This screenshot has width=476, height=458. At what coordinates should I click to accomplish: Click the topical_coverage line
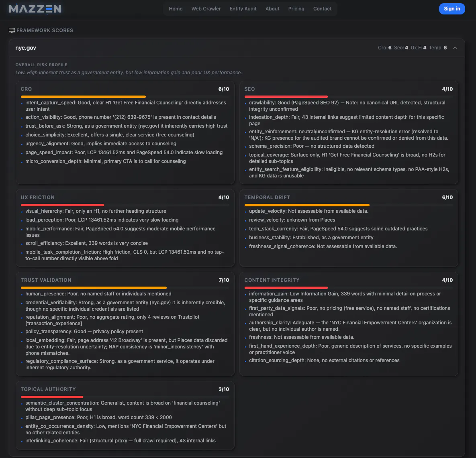pyautogui.click(x=347, y=158)
